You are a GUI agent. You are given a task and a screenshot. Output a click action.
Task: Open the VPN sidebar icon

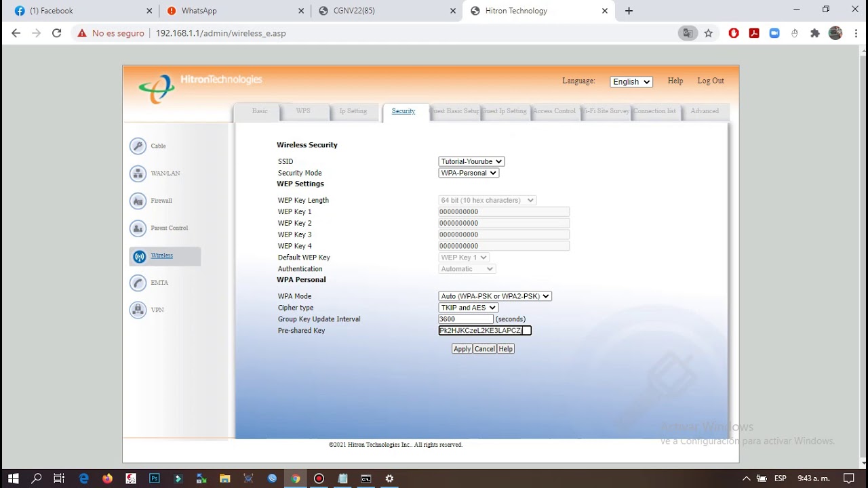(138, 310)
